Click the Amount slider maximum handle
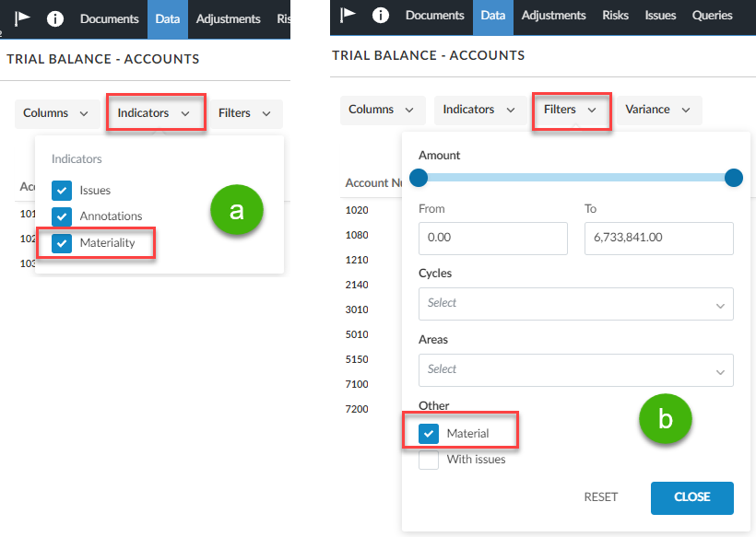 pyautogui.click(x=733, y=178)
